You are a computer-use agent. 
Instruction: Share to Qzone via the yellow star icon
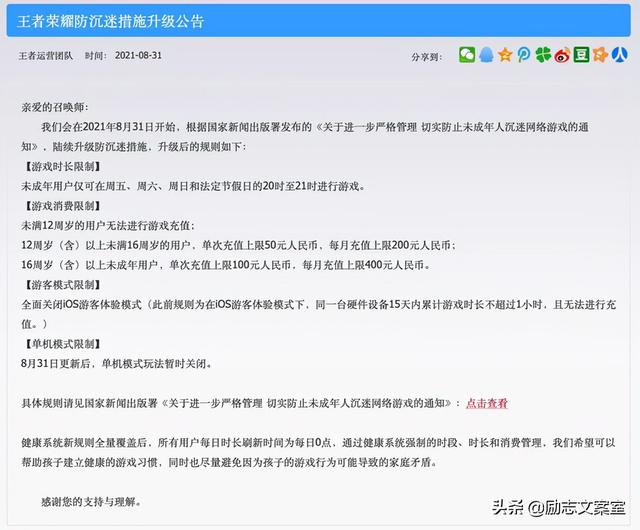[505, 55]
